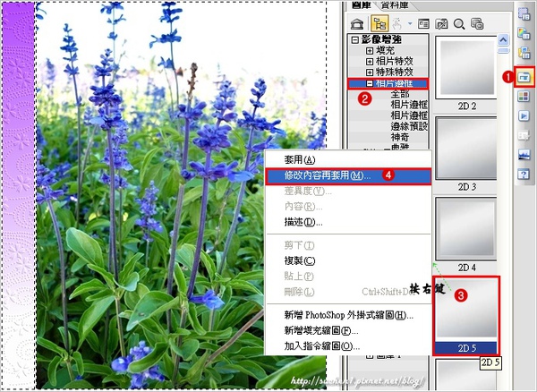
Task: Click greyed 剪下(T) context menu entry
Action: point(348,245)
